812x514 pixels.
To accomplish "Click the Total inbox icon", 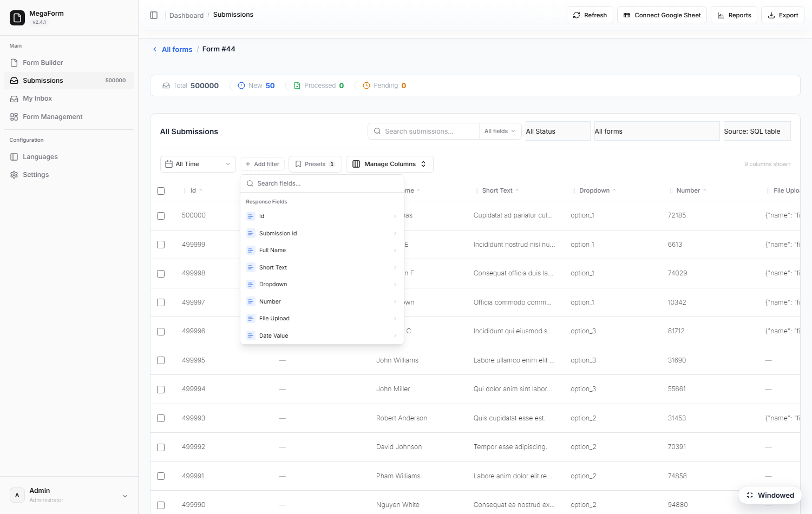I will (166, 85).
